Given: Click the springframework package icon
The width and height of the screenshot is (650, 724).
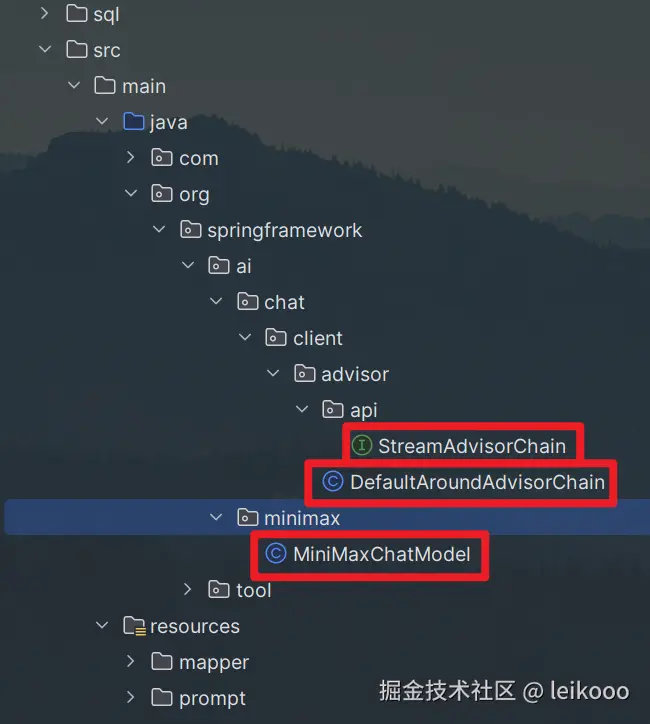Looking at the screenshot, I should [190, 229].
